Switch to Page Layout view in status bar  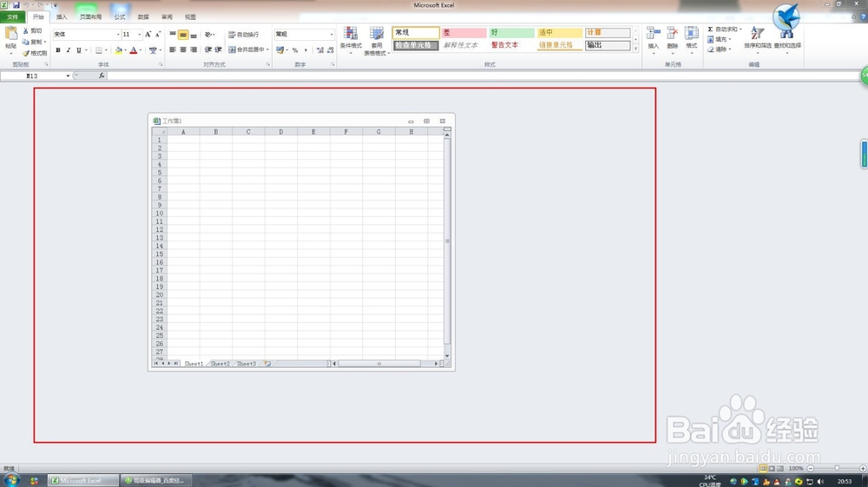click(772, 468)
